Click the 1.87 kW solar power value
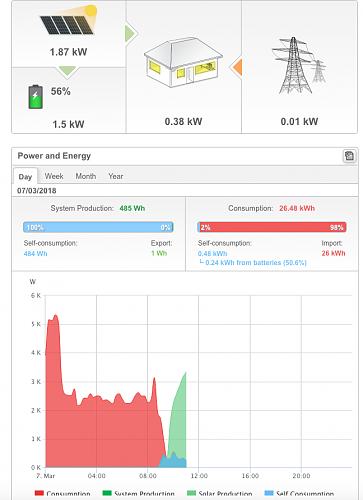This screenshot has width=363, height=500. 68,52
